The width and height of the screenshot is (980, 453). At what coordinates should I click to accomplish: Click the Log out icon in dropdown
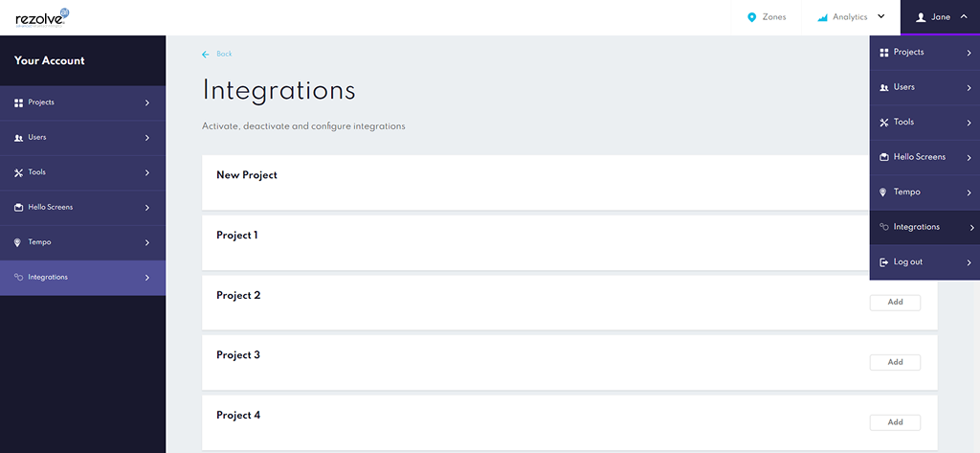coord(883,262)
